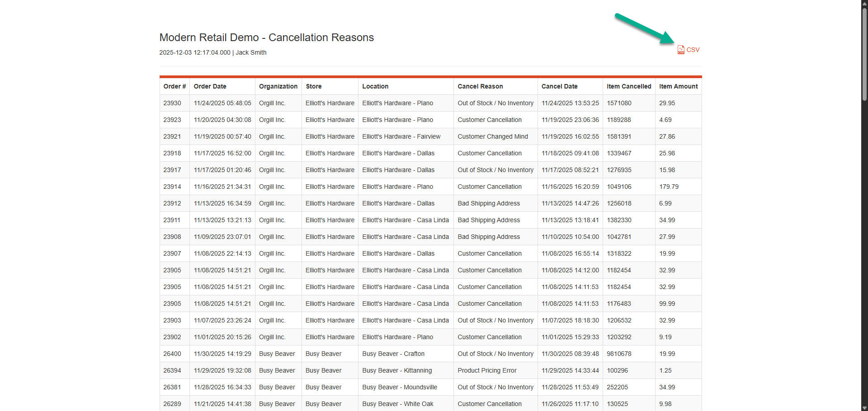This screenshot has height=411, width=868.
Task: Click item amount 1.25
Action: point(665,370)
